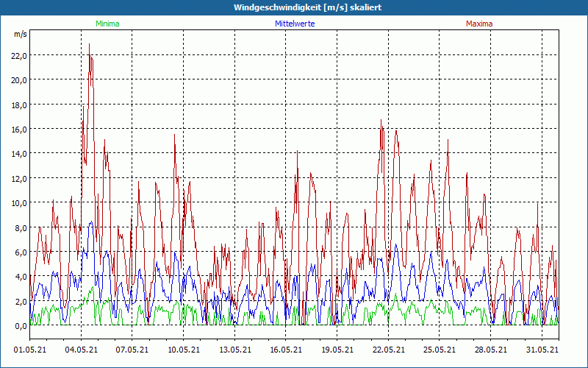Screen dimensions: 588x368
Task: Click the '4,0' y-axis value
Action: pos(21,277)
